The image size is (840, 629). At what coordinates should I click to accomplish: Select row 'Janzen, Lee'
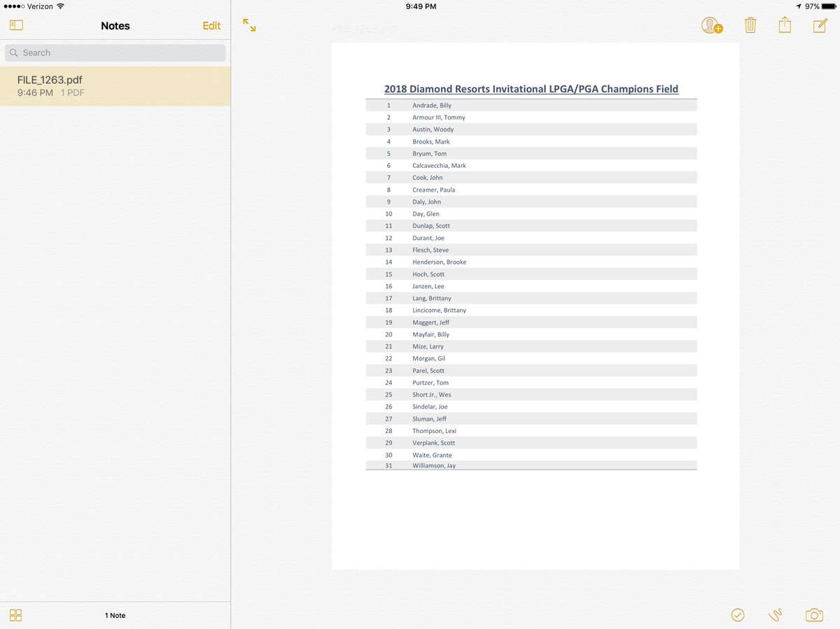531,286
